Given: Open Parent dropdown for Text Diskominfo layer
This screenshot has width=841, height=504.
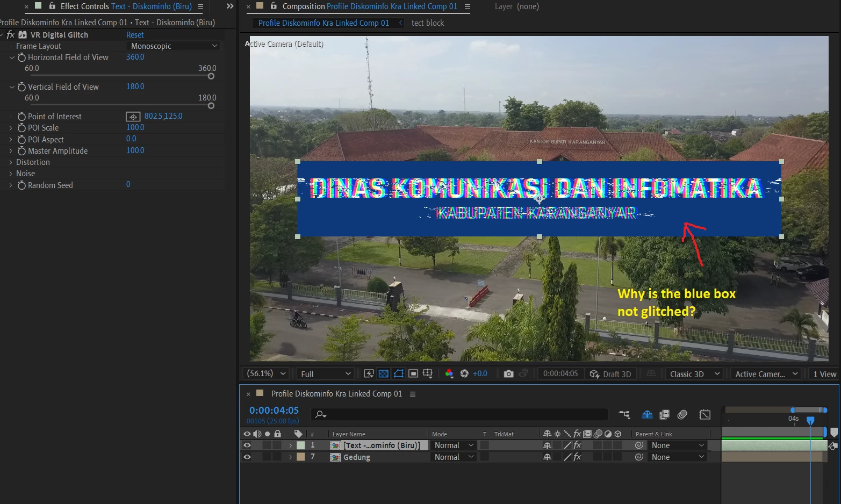Looking at the screenshot, I should [677, 445].
